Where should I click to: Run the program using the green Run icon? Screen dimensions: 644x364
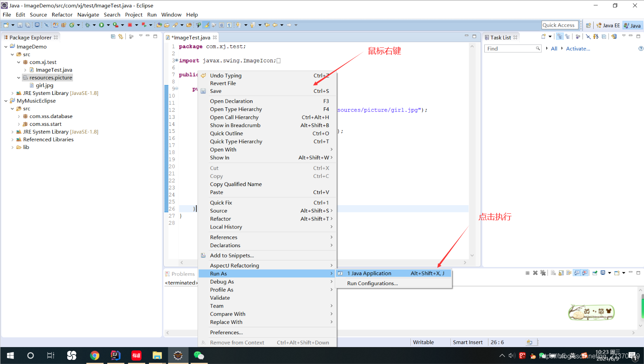(x=101, y=25)
